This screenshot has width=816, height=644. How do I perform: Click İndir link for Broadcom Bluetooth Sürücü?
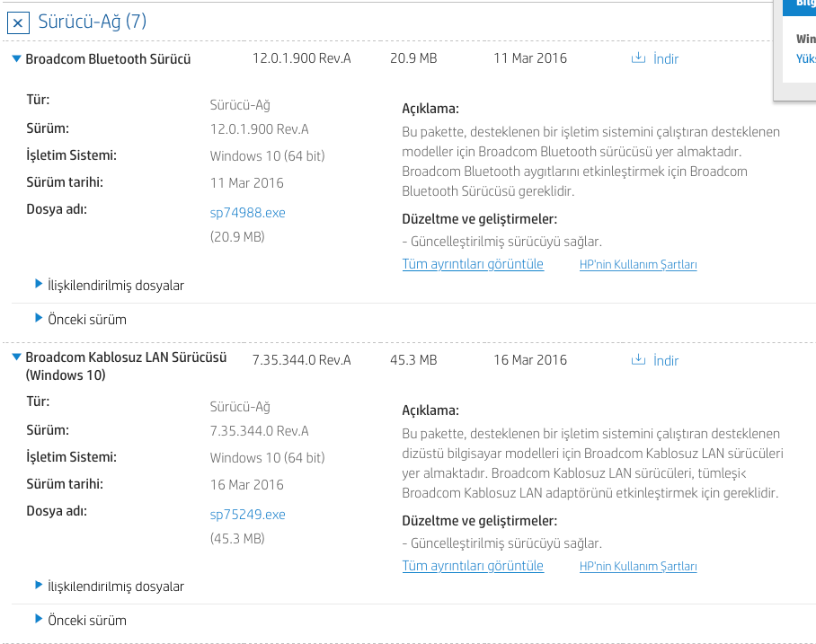tap(666, 59)
